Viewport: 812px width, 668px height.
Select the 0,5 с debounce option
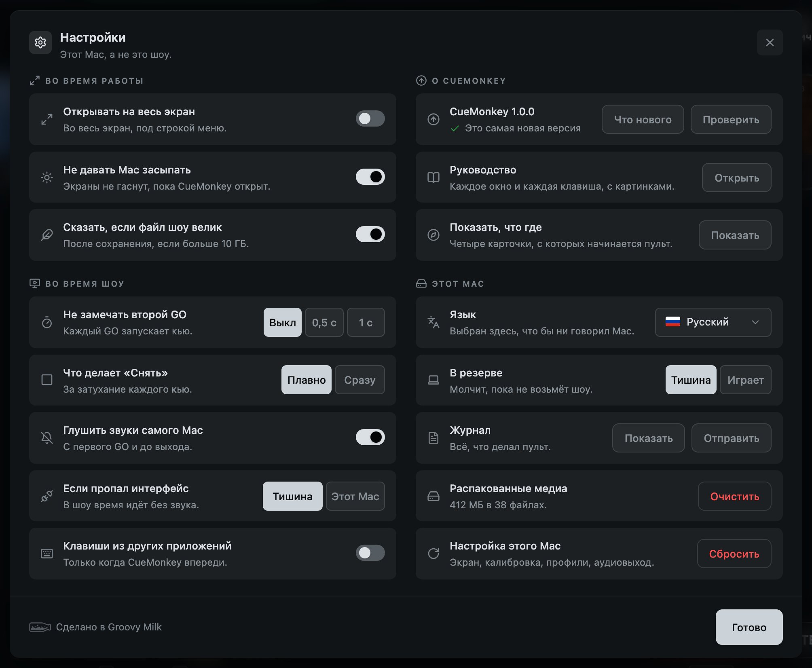pyautogui.click(x=324, y=322)
